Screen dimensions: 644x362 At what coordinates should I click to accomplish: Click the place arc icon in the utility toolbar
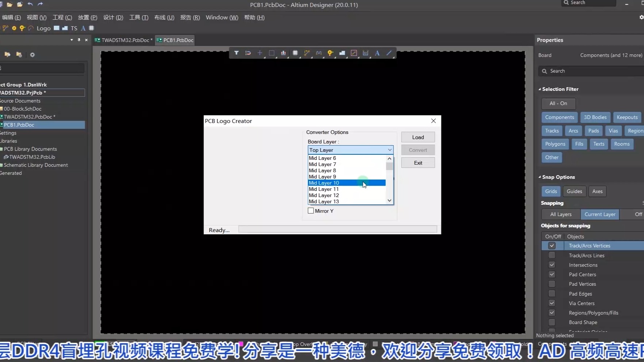pyautogui.click(x=31, y=28)
